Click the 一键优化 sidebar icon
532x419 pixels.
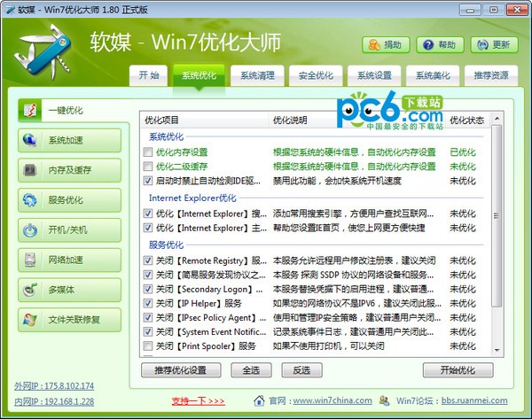pyautogui.click(x=30, y=110)
